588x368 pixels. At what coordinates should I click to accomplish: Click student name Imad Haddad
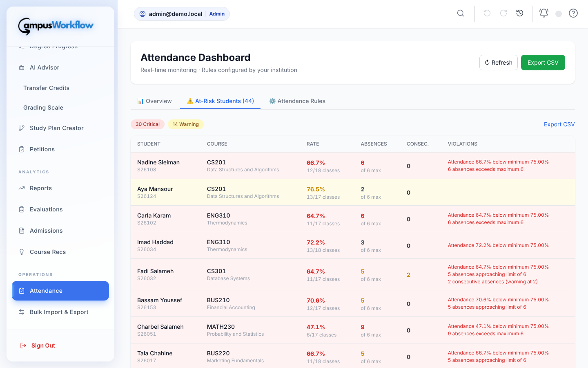pos(155,242)
